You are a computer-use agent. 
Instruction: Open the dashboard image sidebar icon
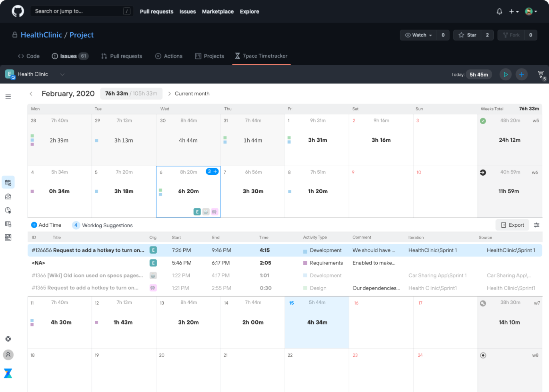(x=8, y=238)
